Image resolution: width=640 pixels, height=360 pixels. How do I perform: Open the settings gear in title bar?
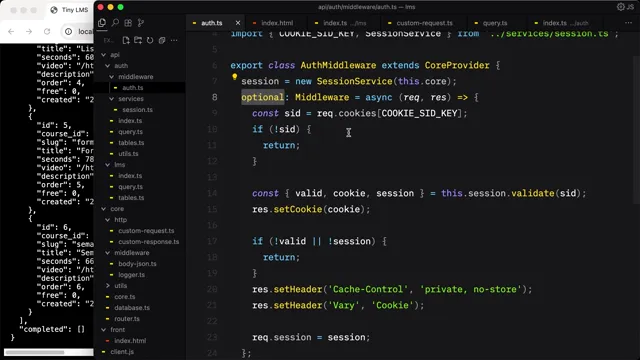620,7
